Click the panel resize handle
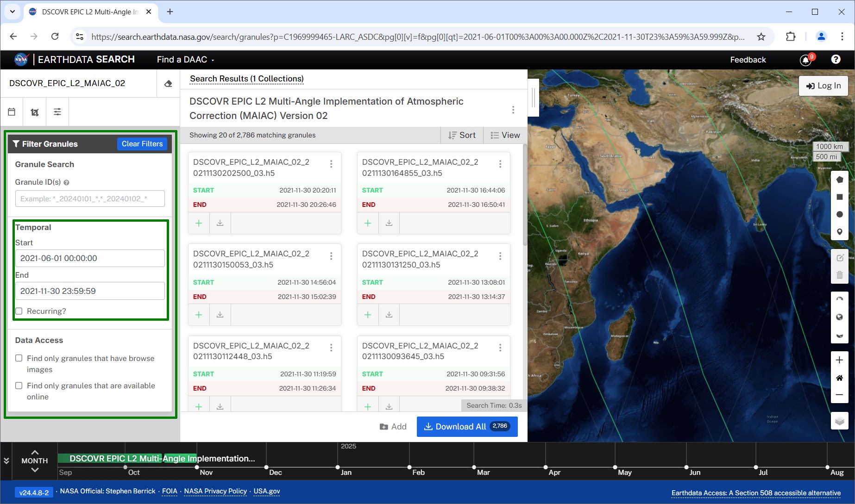The width and height of the screenshot is (855, 504). tap(533, 97)
